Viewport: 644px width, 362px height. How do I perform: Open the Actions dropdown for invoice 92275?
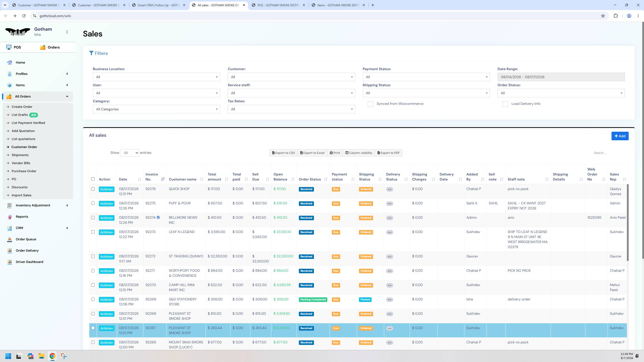click(106, 204)
